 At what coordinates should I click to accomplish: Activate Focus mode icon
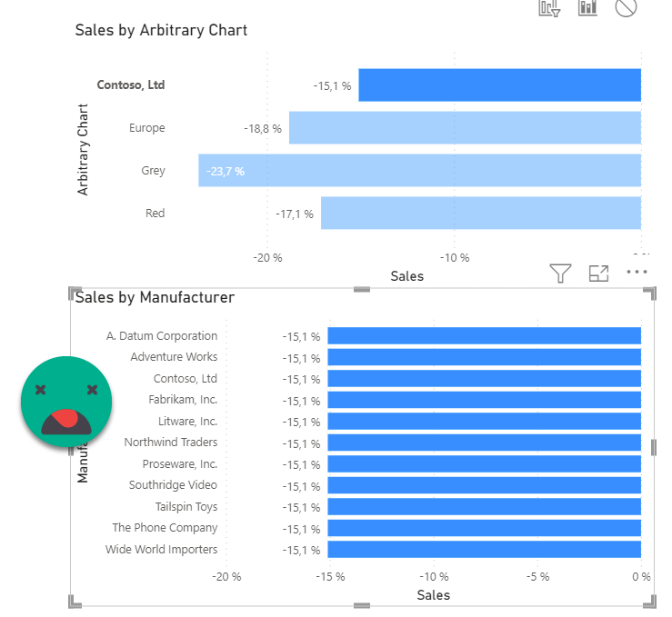[598, 273]
